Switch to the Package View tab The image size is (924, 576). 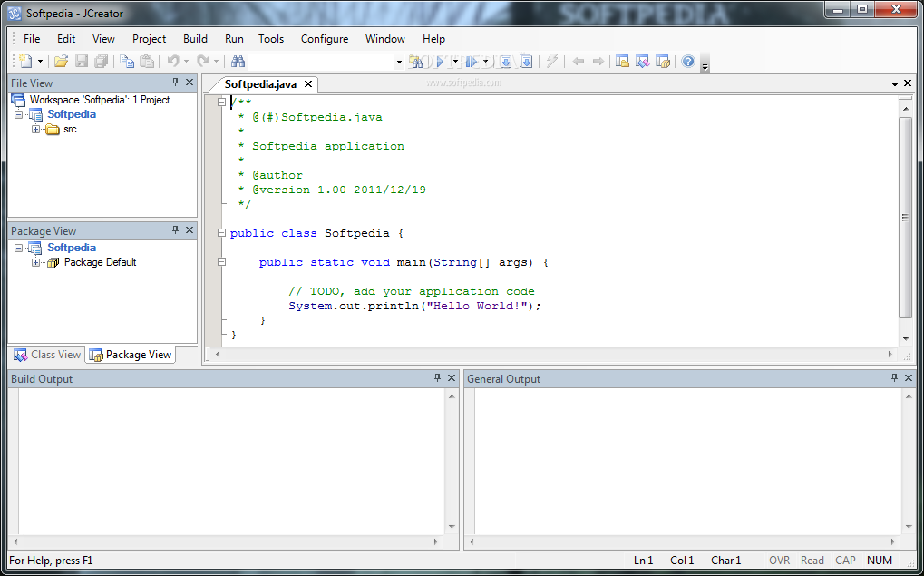click(131, 355)
